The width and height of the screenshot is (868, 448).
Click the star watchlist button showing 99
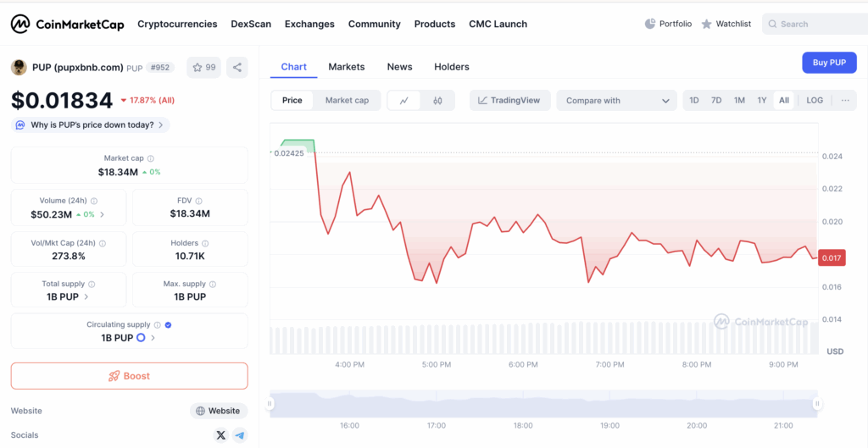(203, 67)
